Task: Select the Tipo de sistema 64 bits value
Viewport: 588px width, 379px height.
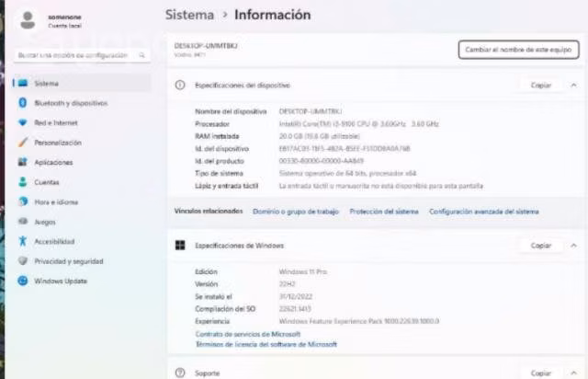Action: [x=347, y=173]
